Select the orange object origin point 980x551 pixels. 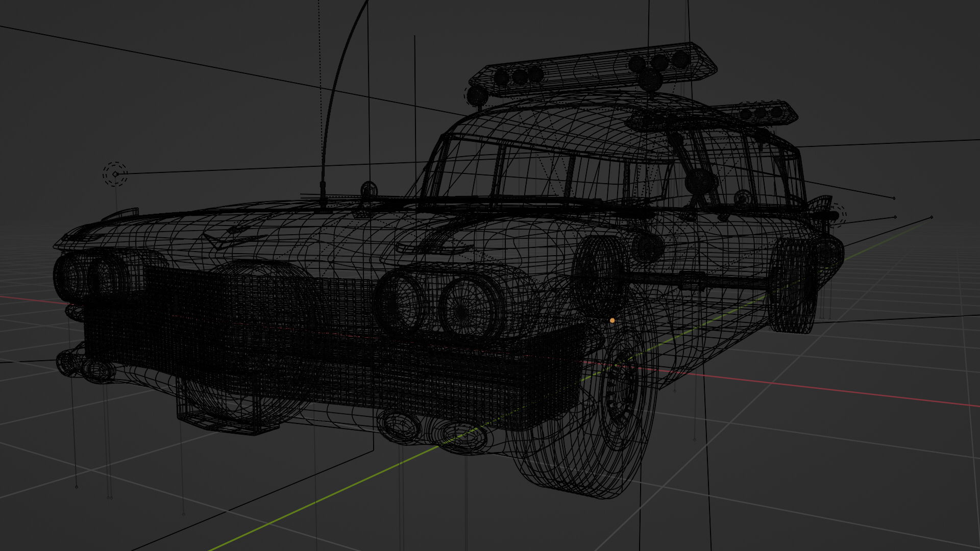tap(612, 320)
